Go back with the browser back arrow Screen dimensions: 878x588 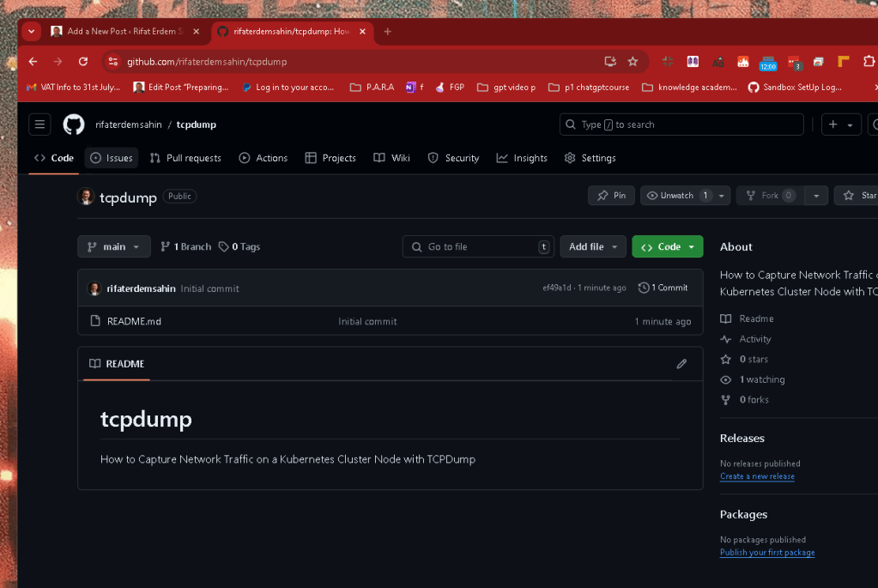(x=33, y=62)
